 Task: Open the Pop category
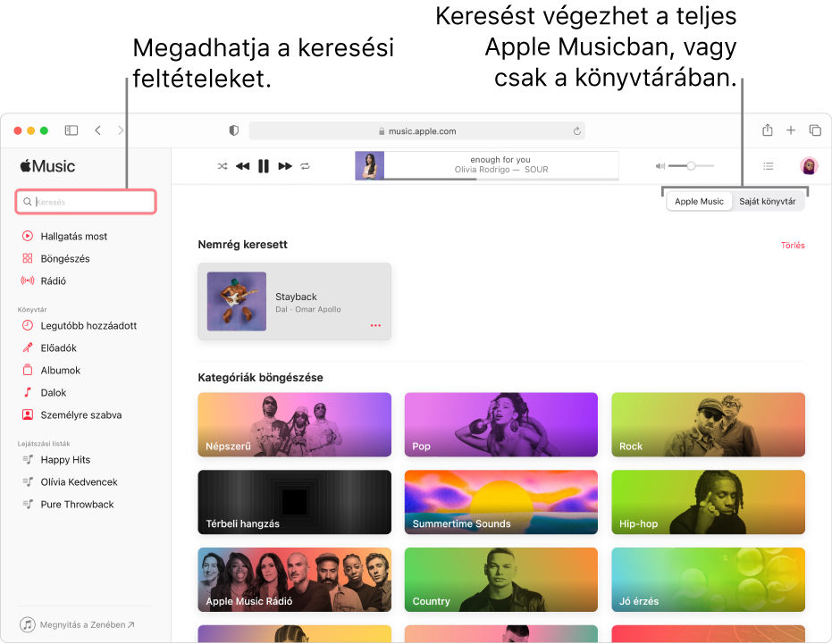(x=500, y=424)
